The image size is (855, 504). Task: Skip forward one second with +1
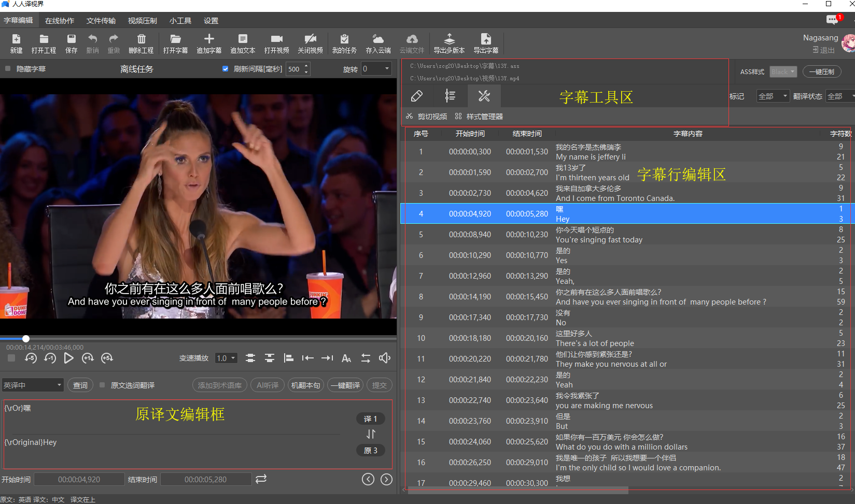[88, 358]
